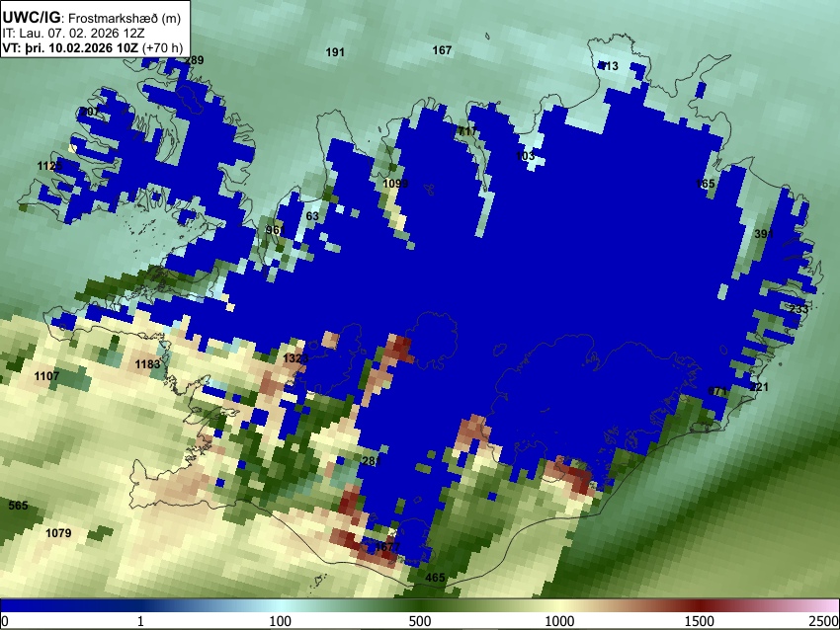The width and height of the screenshot is (840, 630).
Task: Click the map value 1107
Action: pos(46,376)
